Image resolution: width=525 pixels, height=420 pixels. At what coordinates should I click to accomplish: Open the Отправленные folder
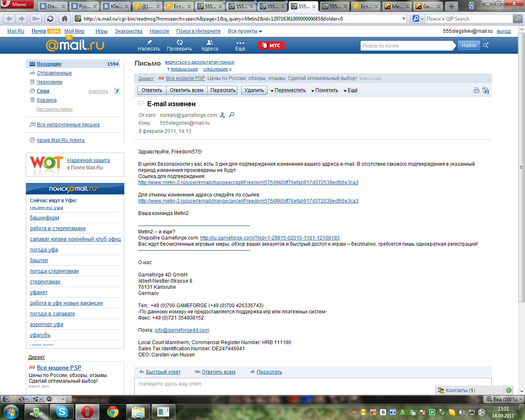(x=54, y=73)
